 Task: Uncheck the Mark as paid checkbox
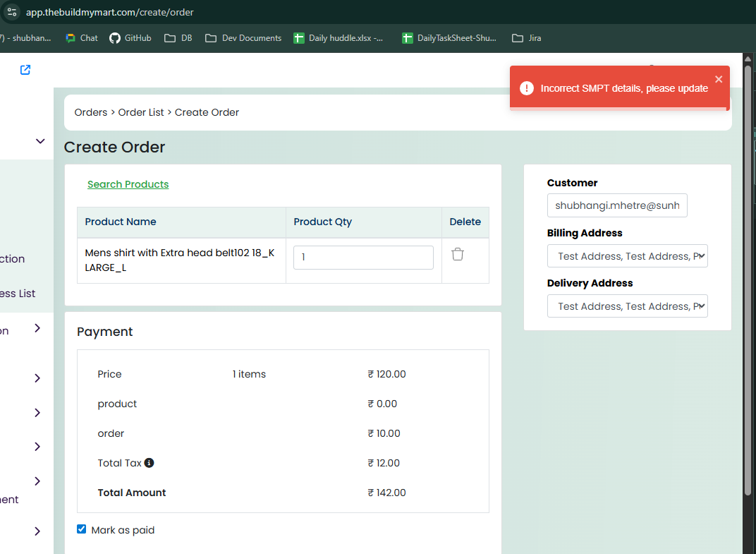(82, 529)
